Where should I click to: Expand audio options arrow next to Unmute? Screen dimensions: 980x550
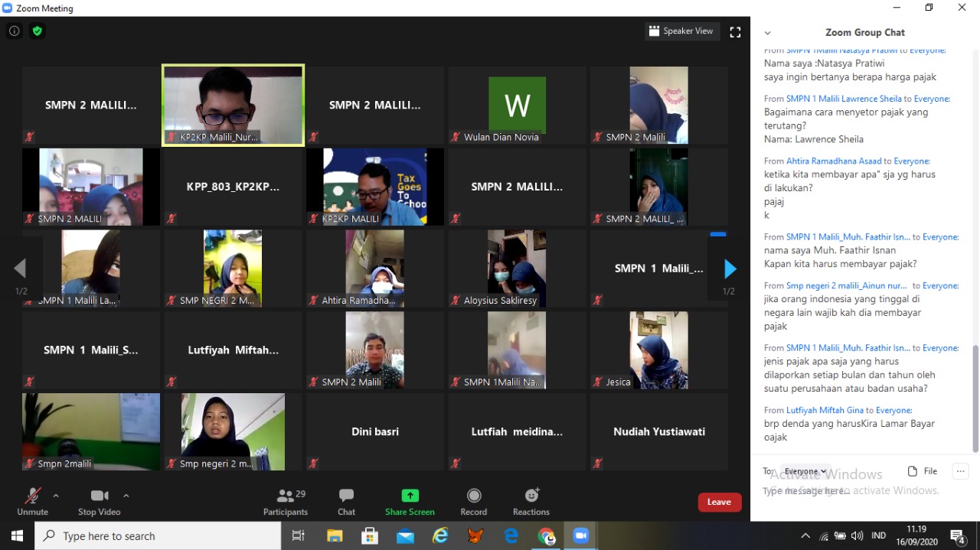click(56, 496)
